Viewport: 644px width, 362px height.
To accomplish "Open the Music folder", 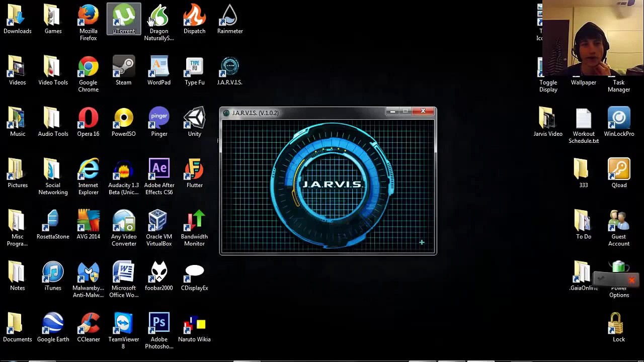I will pos(17,122).
